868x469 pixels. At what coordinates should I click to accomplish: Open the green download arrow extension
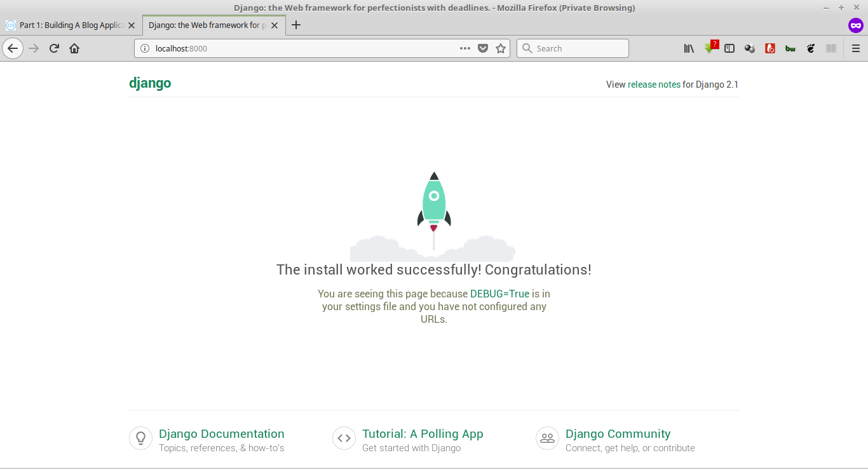pyautogui.click(x=710, y=48)
